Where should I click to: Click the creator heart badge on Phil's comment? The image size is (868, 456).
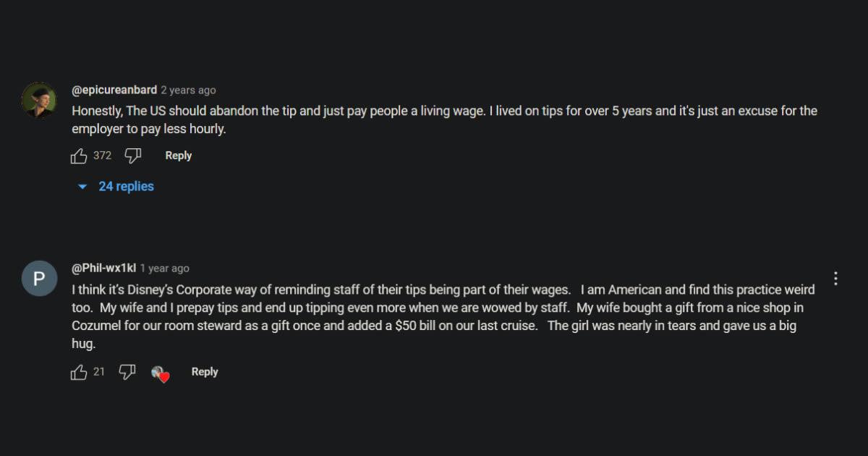pos(160,373)
